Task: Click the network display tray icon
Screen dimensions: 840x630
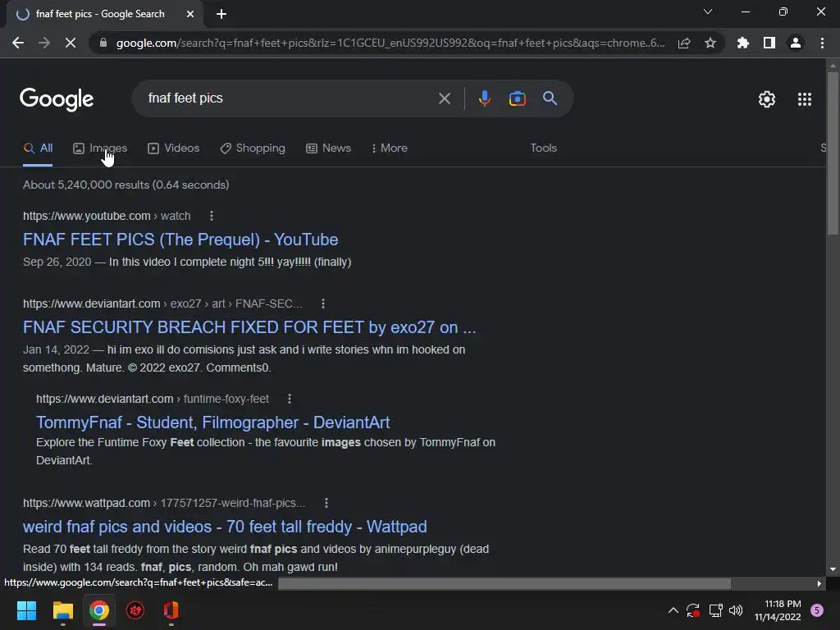Action: click(715, 610)
